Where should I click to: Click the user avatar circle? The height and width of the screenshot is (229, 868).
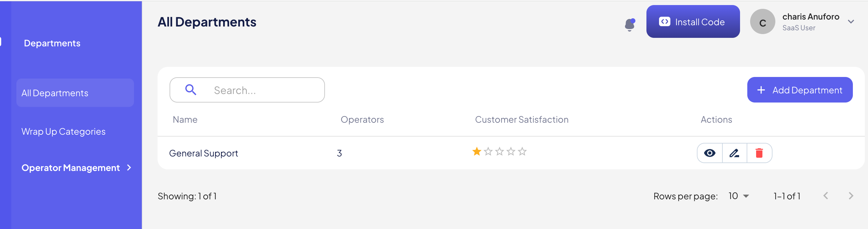click(762, 22)
